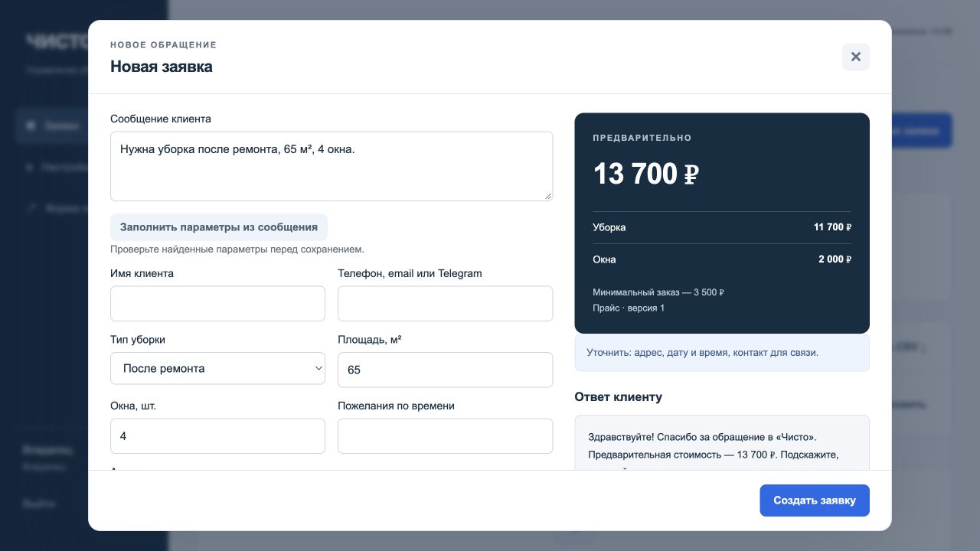Focus the Пожелания по времени field
The height and width of the screenshot is (551, 980).
[x=445, y=436]
